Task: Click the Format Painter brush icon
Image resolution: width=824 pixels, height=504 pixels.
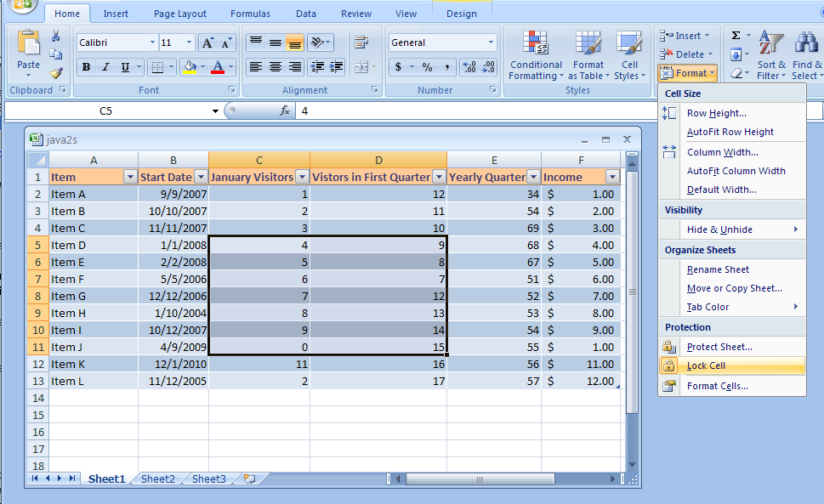Action: (56, 74)
